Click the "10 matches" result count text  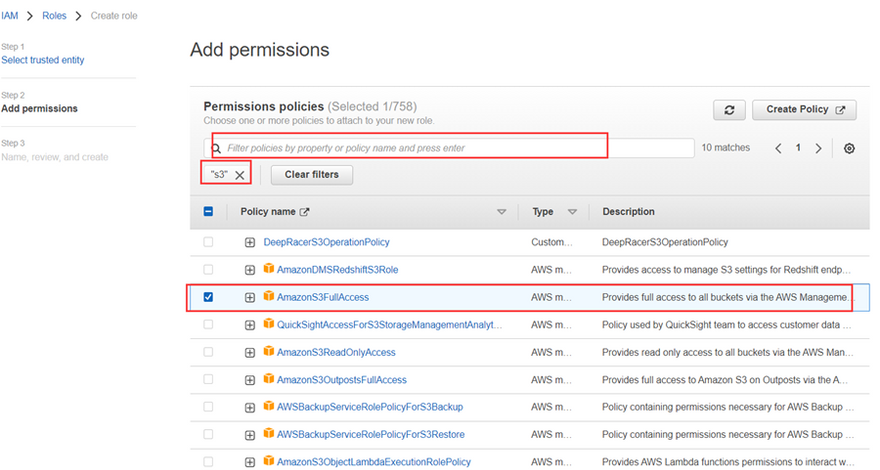[726, 148]
